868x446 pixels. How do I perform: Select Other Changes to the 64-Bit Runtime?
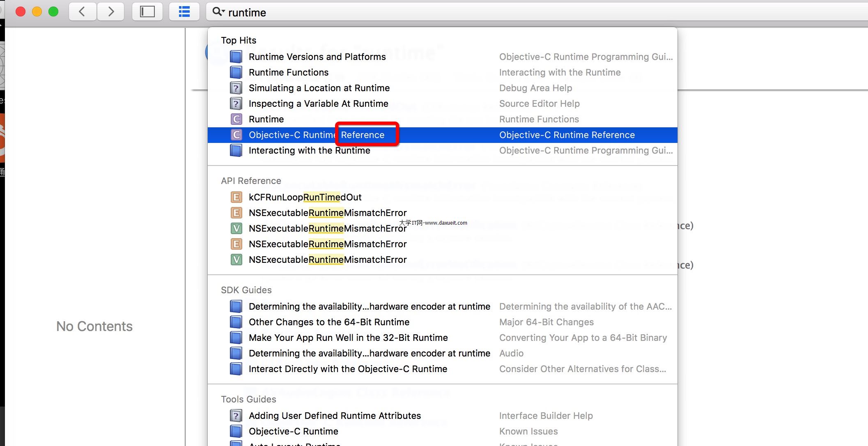329,322
